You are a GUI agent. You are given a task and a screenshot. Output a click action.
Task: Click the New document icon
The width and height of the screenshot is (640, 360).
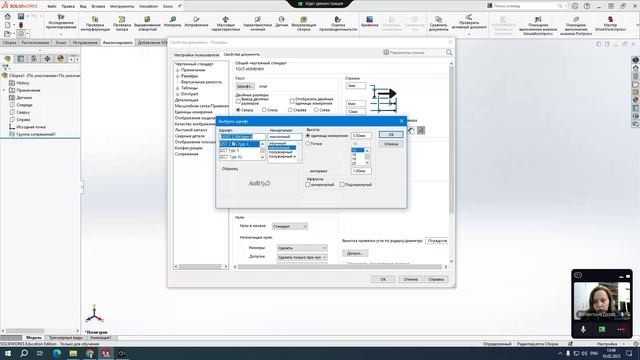(x=7, y=25)
